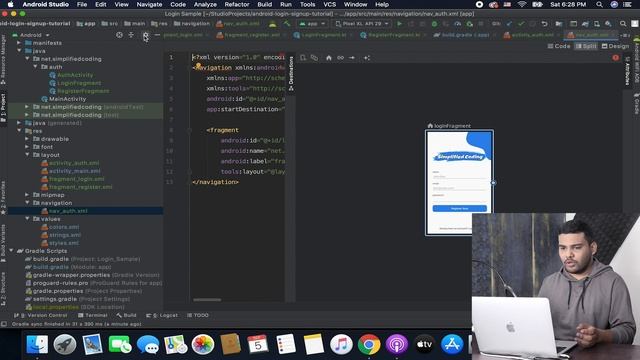Open the VCS menu
Viewport: 640px width, 360px height.
pyautogui.click(x=329, y=4)
